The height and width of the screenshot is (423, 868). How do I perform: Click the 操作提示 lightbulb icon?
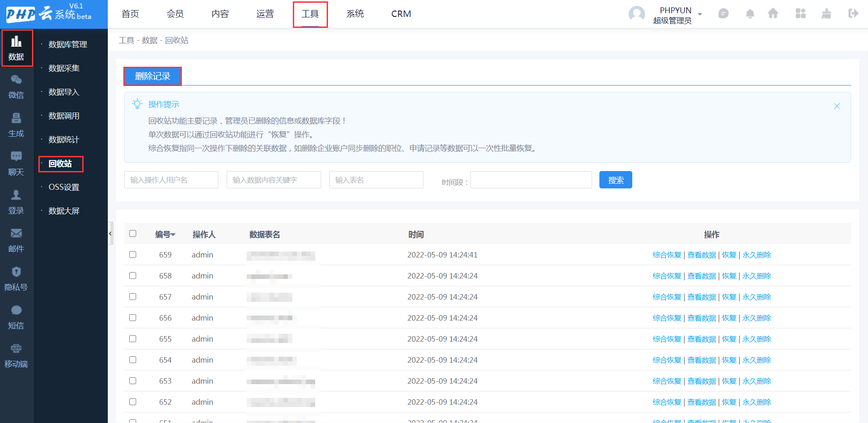[137, 104]
